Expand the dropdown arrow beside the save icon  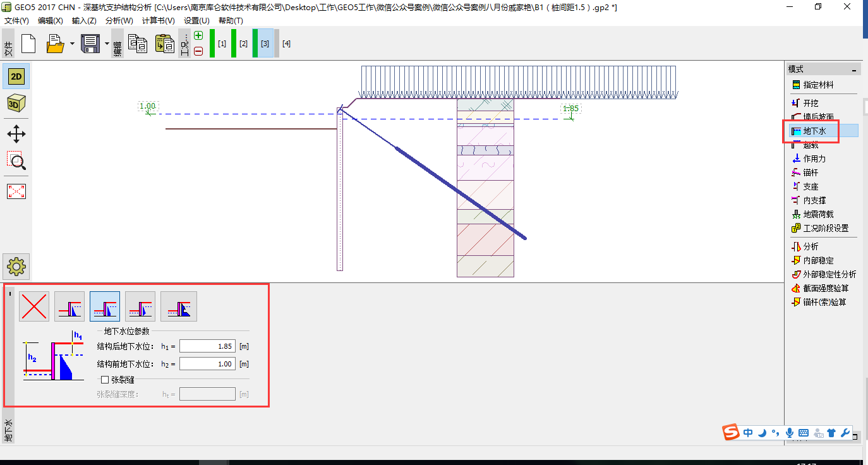click(x=106, y=44)
